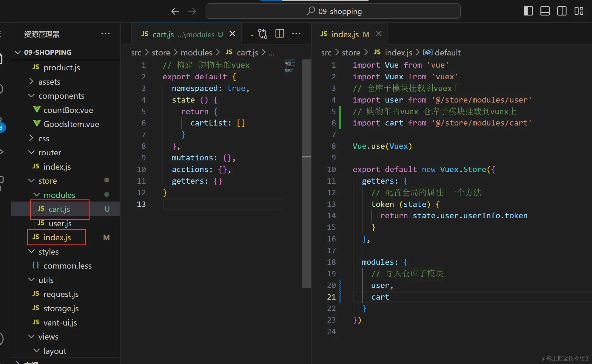Click the cart.js vertical scrollbar
Viewport: 592px width, 364px height.
[x=306, y=173]
